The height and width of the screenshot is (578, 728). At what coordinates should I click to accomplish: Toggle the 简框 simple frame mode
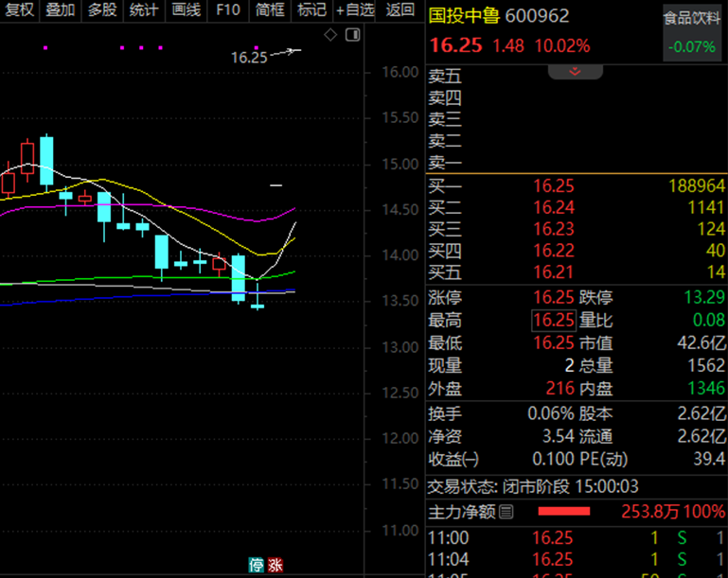[270, 10]
